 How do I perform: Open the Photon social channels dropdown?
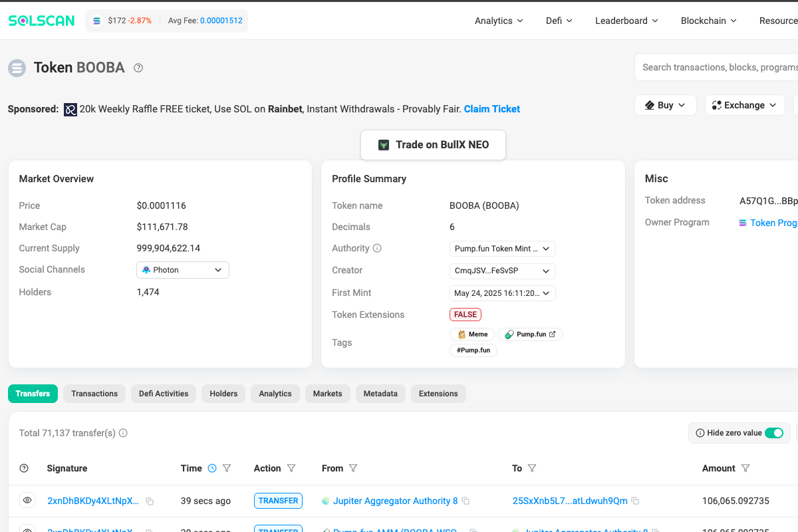[x=183, y=270]
